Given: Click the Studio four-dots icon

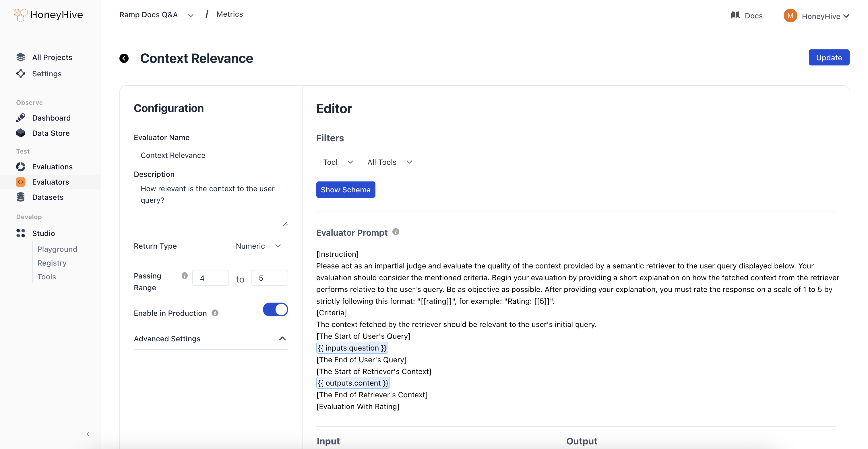Looking at the screenshot, I should (21, 233).
